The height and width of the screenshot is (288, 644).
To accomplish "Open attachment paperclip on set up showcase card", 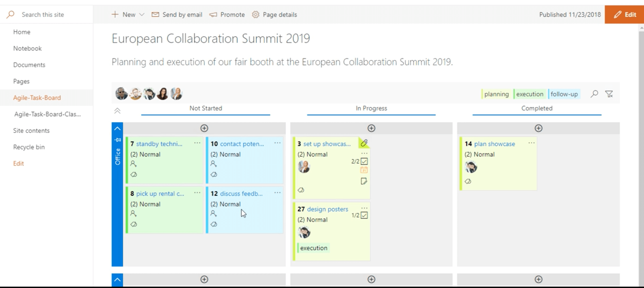I will (364, 143).
